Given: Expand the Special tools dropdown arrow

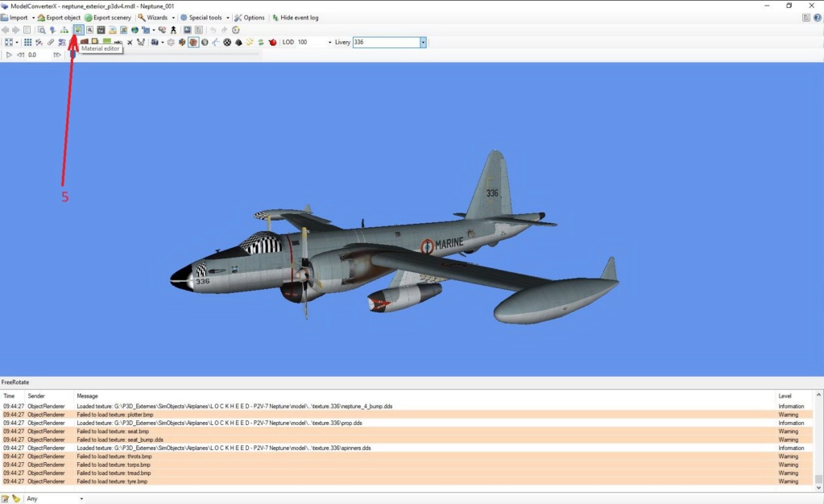Looking at the screenshot, I should click(x=227, y=18).
